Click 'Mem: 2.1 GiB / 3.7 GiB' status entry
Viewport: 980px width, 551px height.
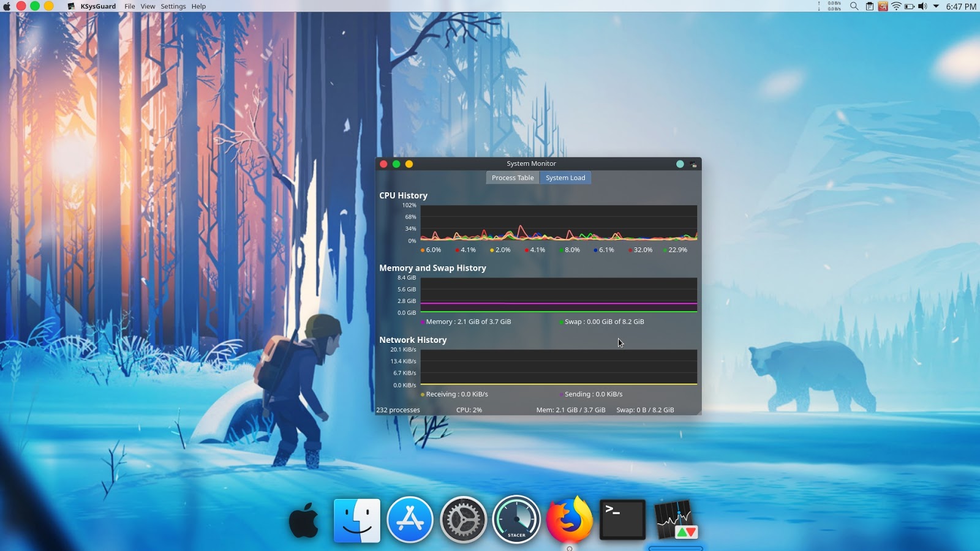[571, 410]
